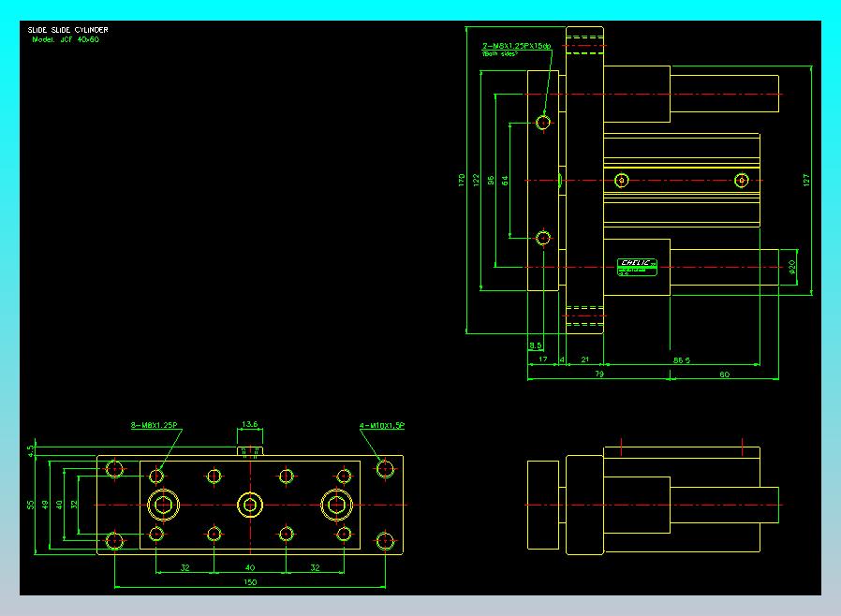Viewport: 841px width, 616px height.
Task: Click the ø20 rod diameter dimension
Action: tap(792, 267)
